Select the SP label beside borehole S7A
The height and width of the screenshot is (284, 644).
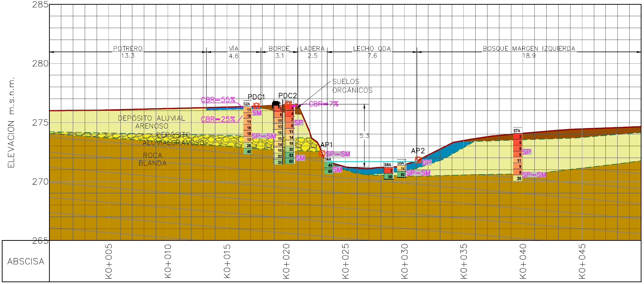point(526,152)
